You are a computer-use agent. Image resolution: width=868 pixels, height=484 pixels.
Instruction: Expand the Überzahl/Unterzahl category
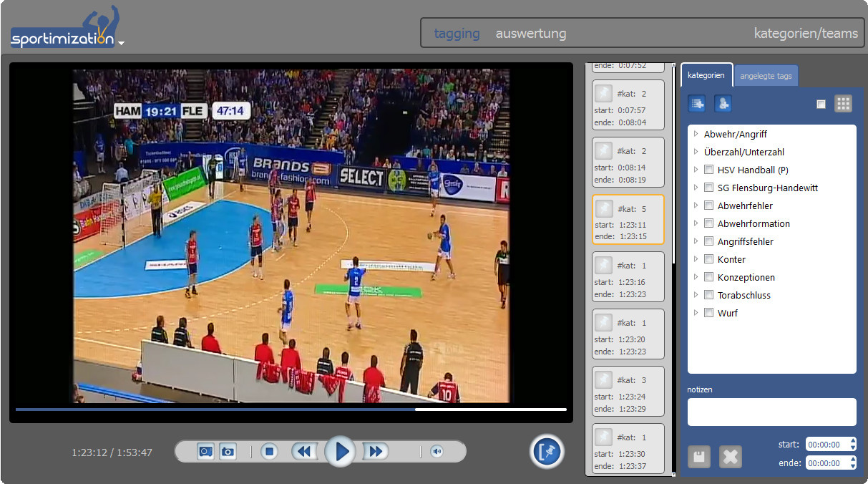click(696, 152)
